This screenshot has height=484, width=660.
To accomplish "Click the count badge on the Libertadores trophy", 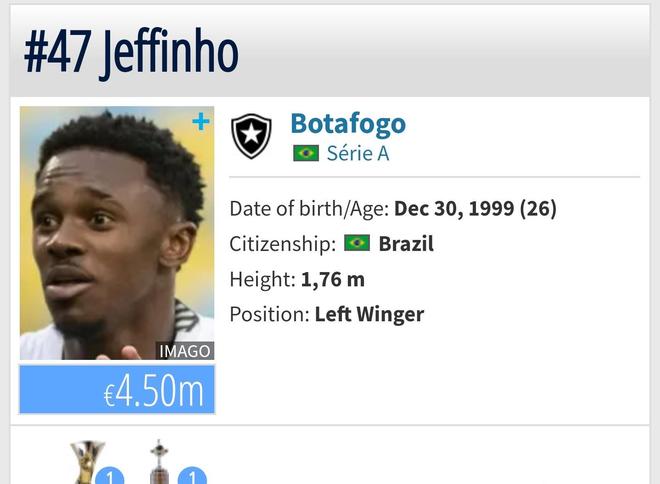I will (192, 476).
